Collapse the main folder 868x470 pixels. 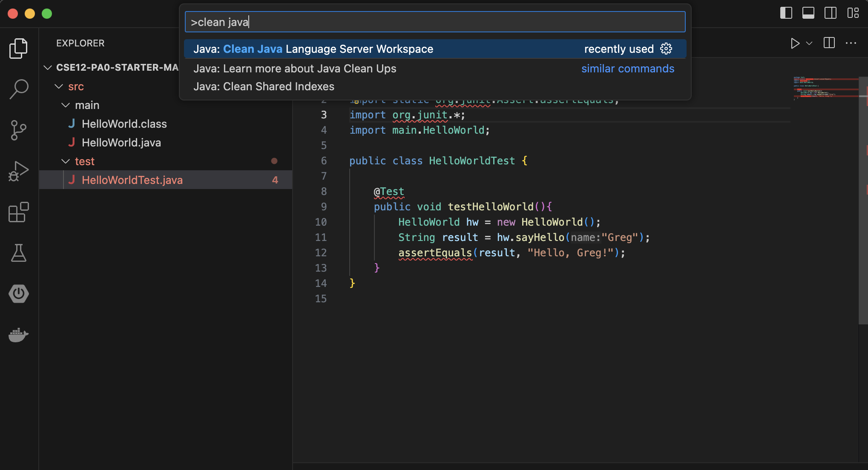[66, 105]
